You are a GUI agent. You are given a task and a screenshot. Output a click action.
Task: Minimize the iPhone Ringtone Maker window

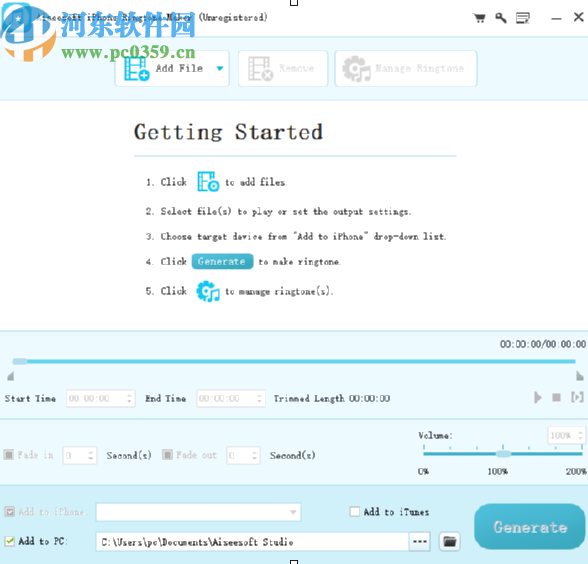tap(556, 18)
